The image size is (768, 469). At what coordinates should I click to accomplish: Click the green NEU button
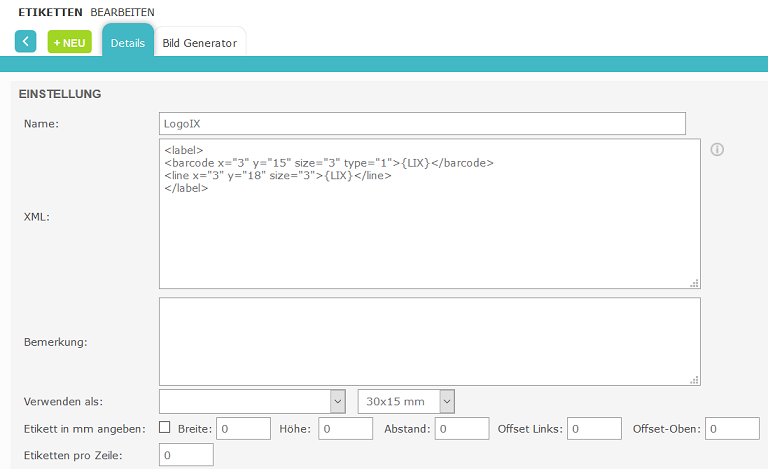pyautogui.click(x=69, y=42)
